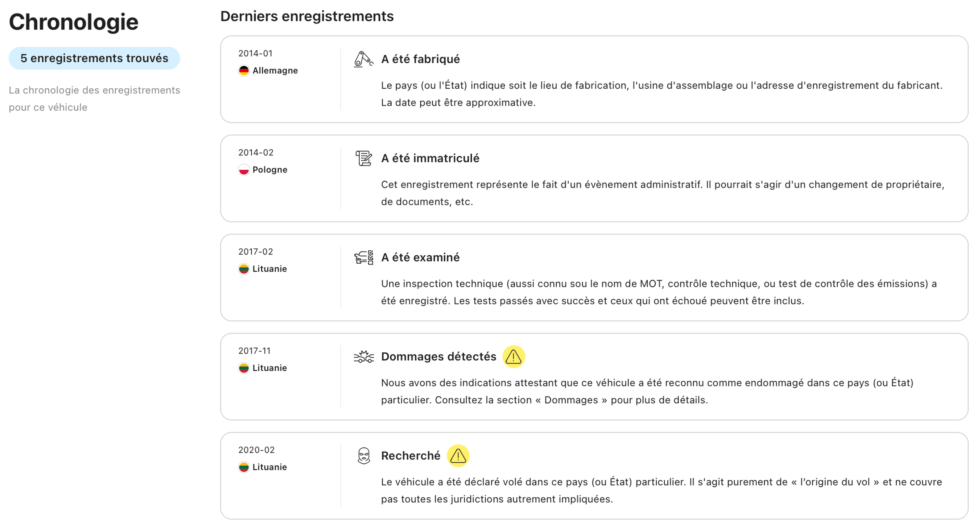Viewport: 980px width, 528px height.
Task: Click the 2014-01 date label
Action: 255,54
